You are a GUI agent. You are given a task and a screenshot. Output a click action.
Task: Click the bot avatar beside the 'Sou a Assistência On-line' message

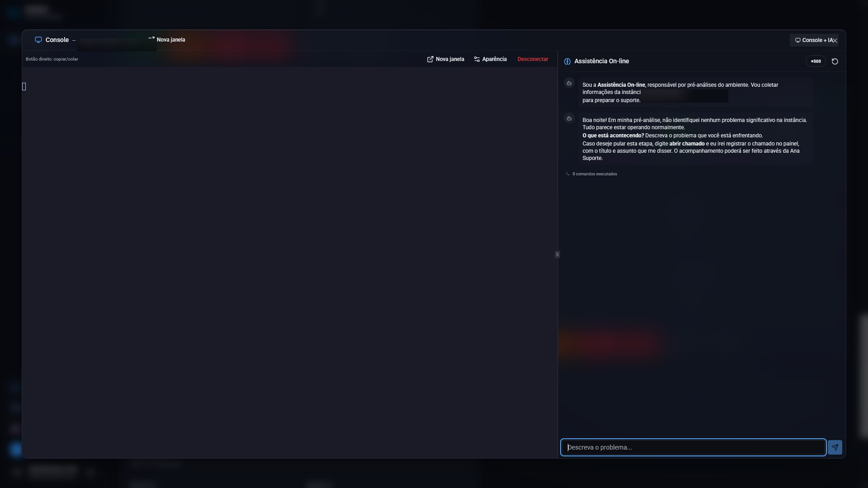pos(569,83)
